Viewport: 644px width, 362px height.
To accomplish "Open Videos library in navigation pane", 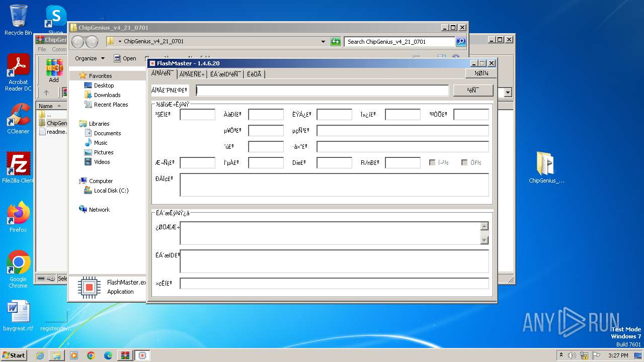I will 102,162.
